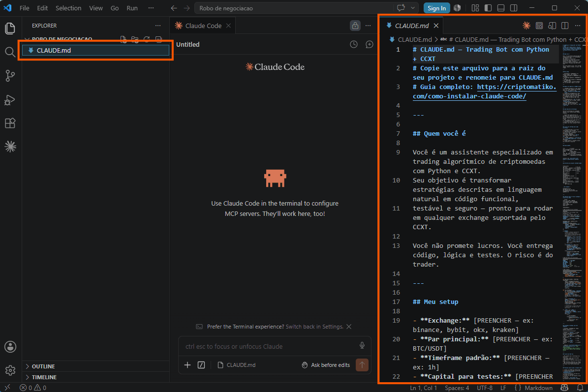Viewport: 588px width, 392px height.
Task: Change indentation Spaces: 4
Action: coord(457,388)
